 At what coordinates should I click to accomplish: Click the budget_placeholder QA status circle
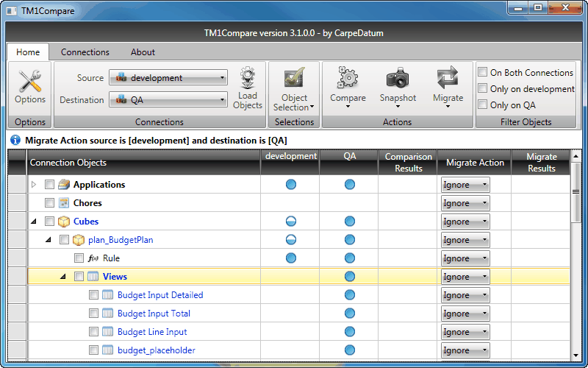click(x=350, y=350)
